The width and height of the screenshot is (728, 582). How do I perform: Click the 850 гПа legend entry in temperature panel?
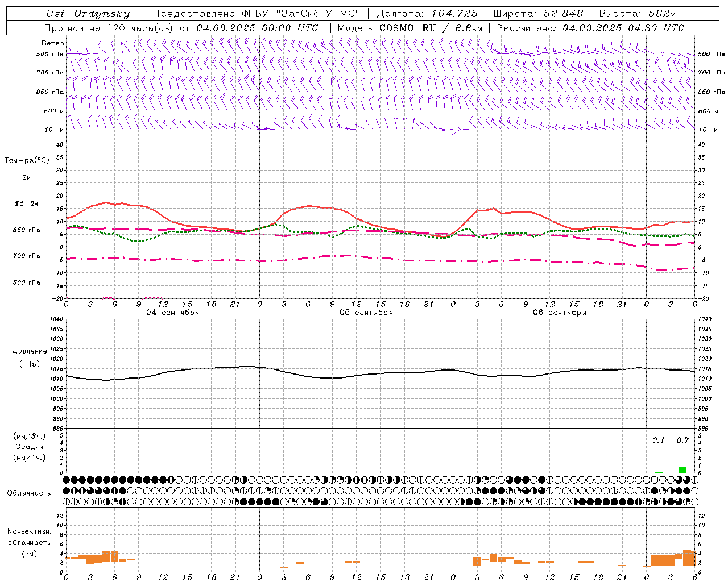27,230
